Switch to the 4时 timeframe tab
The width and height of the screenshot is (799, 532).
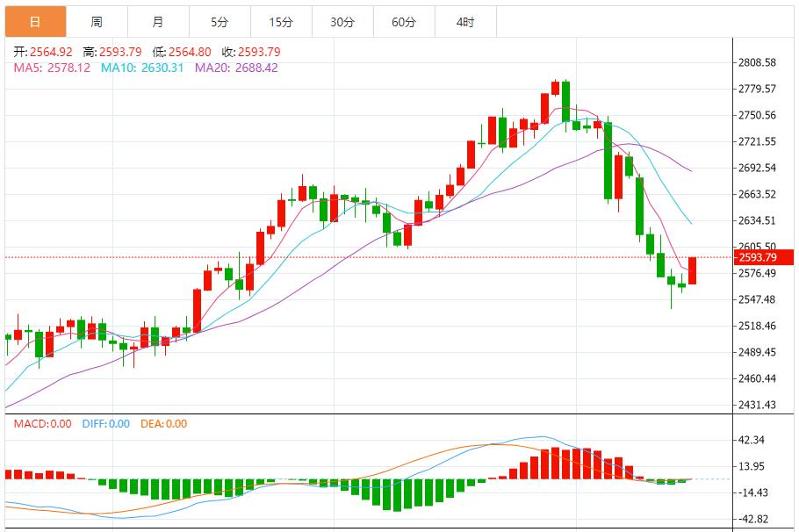click(465, 22)
